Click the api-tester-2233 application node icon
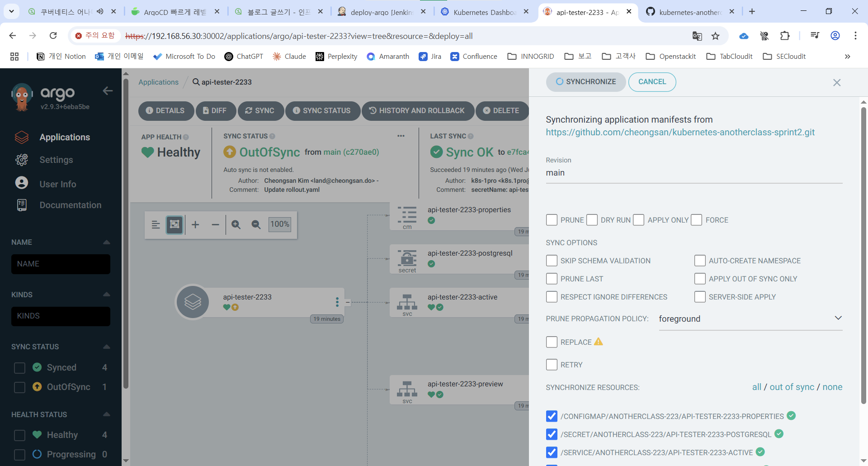868x466 pixels. [x=193, y=302]
